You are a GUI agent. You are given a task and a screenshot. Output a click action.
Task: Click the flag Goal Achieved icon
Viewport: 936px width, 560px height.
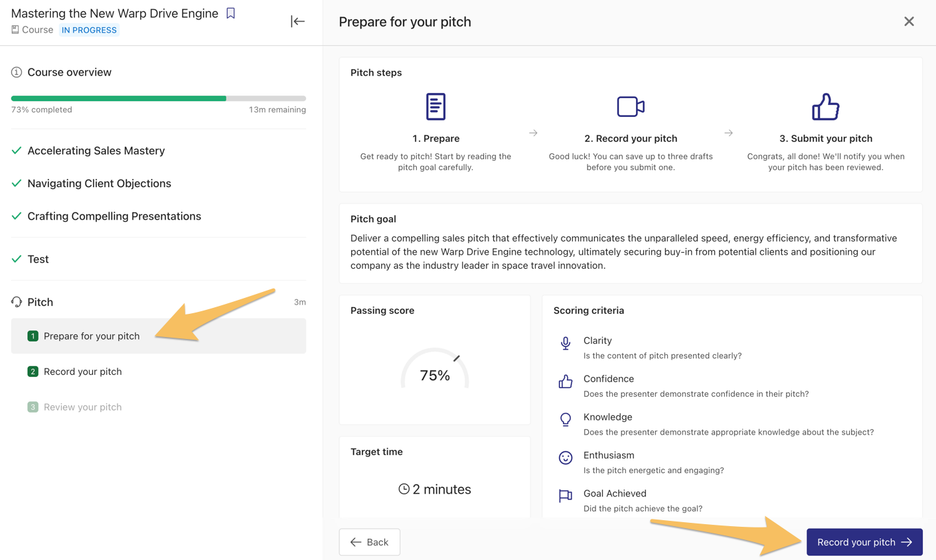coord(566,496)
